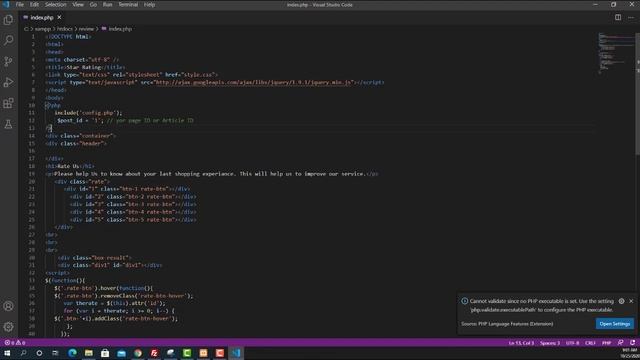The height and width of the screenshot is (360, 640).
Task: Click the errors and warnings status indicator
Action: coord(15,343)
